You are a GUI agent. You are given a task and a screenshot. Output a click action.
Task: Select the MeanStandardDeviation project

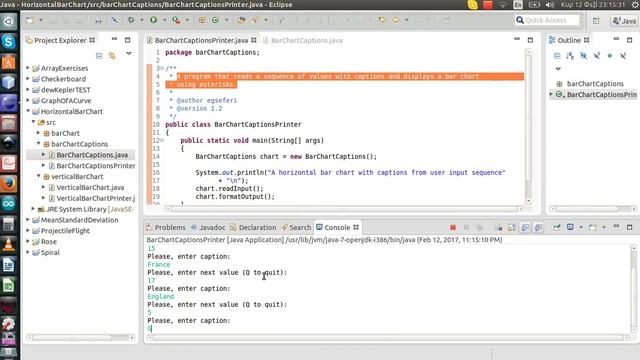pos(79,220)
